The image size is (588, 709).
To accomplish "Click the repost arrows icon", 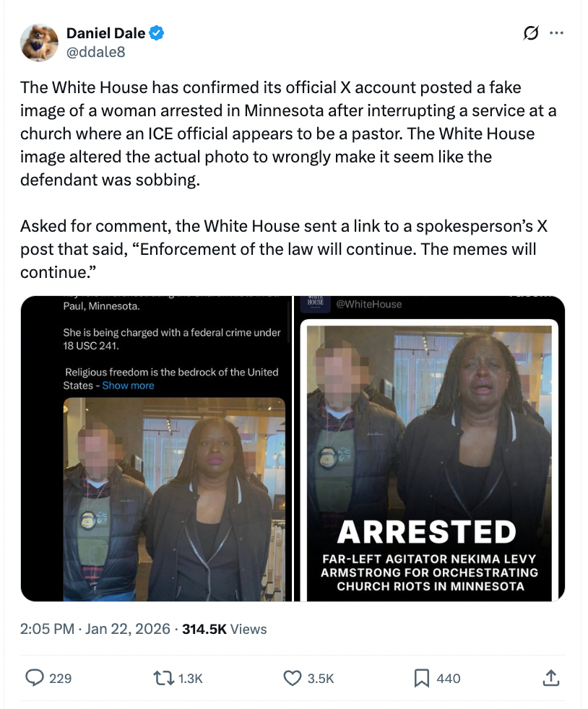I will click(x=163, y=678).
